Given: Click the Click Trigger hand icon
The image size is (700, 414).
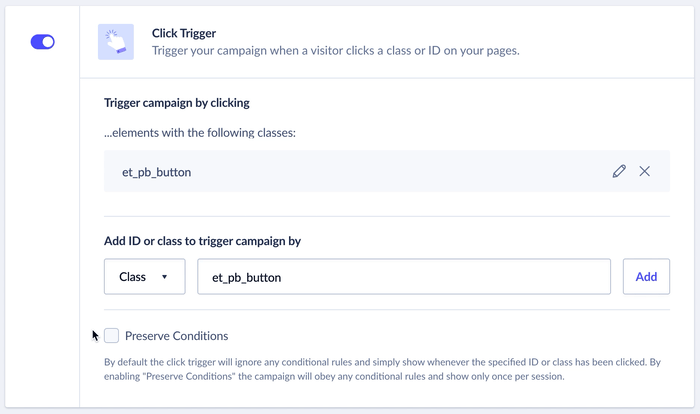Looking at the screenshot, I should click(116, 42).
